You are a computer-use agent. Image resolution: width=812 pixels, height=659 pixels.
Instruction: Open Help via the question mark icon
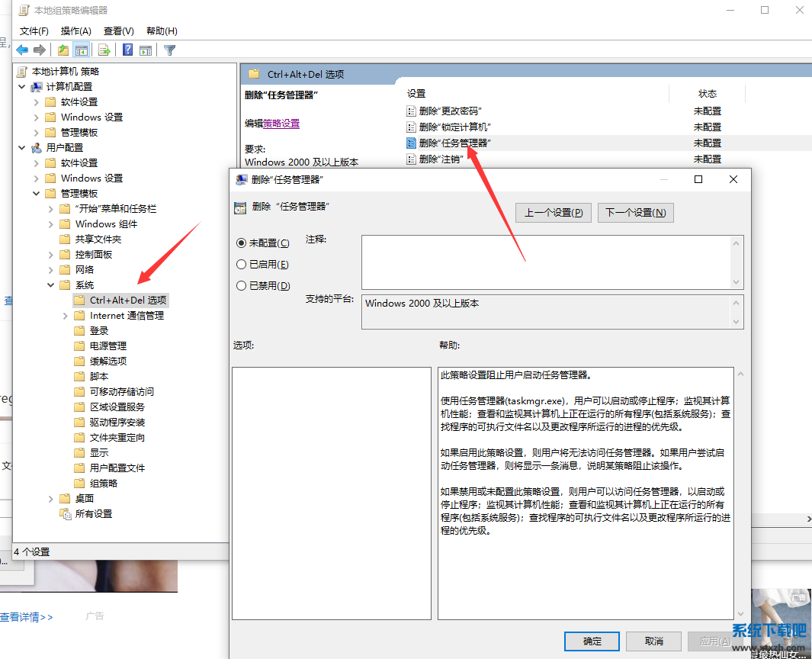click(x=128, y=50)
